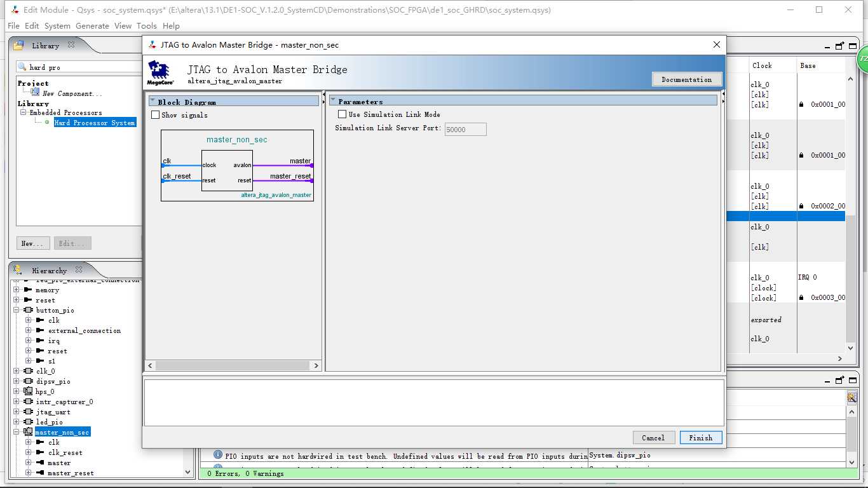Screen dimensions: 868x488
Task: Click the New Component icon in Project
Action: click(x=35, y=93)
